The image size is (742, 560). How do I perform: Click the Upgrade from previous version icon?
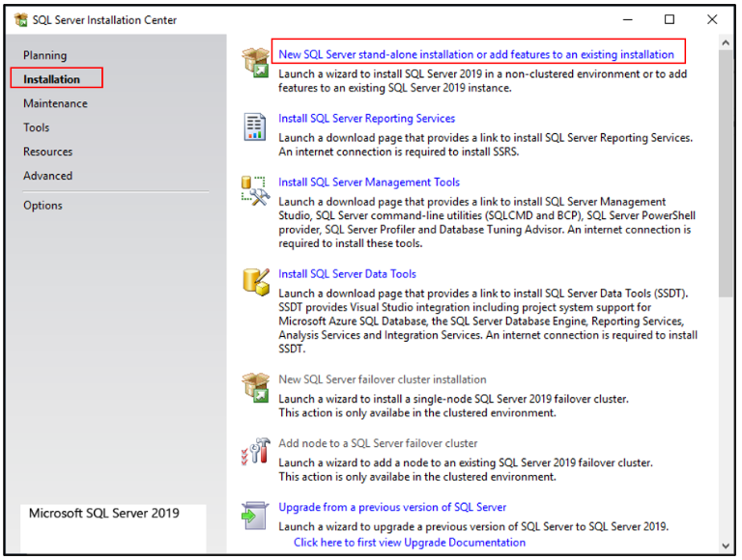point(255,516)
